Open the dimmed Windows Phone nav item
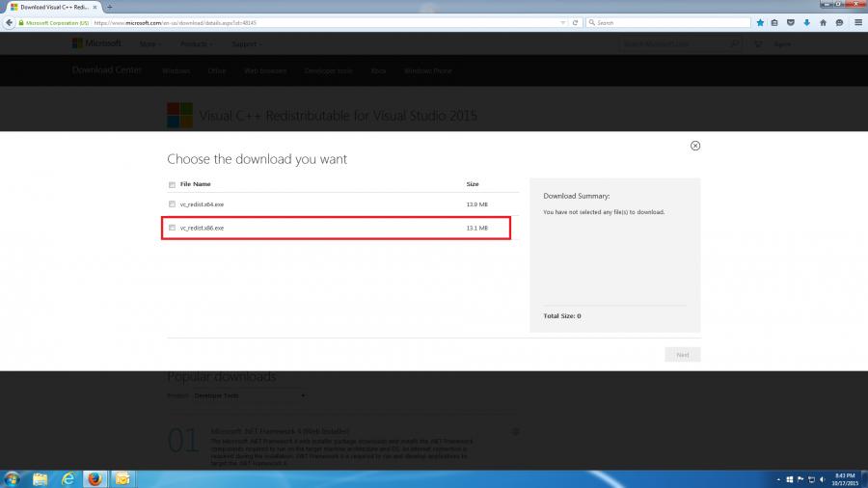Viewport: 868px width, 488px height. [428, 70]
